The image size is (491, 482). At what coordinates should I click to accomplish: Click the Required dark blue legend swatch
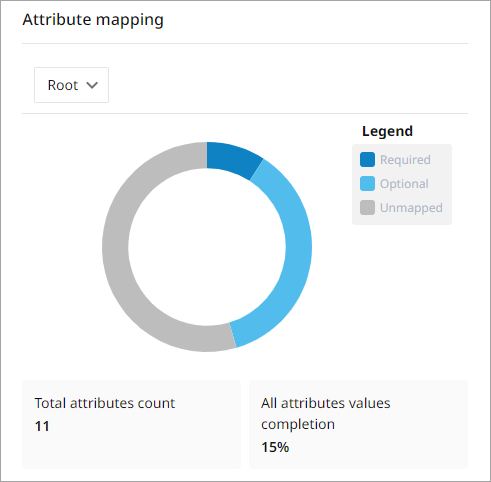[x=367, y=160]
